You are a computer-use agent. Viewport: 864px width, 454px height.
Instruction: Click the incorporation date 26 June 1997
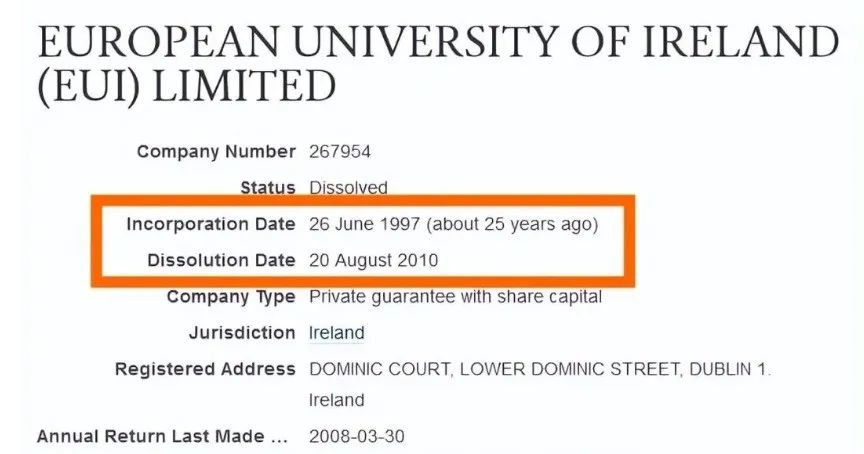click(364, 224)
